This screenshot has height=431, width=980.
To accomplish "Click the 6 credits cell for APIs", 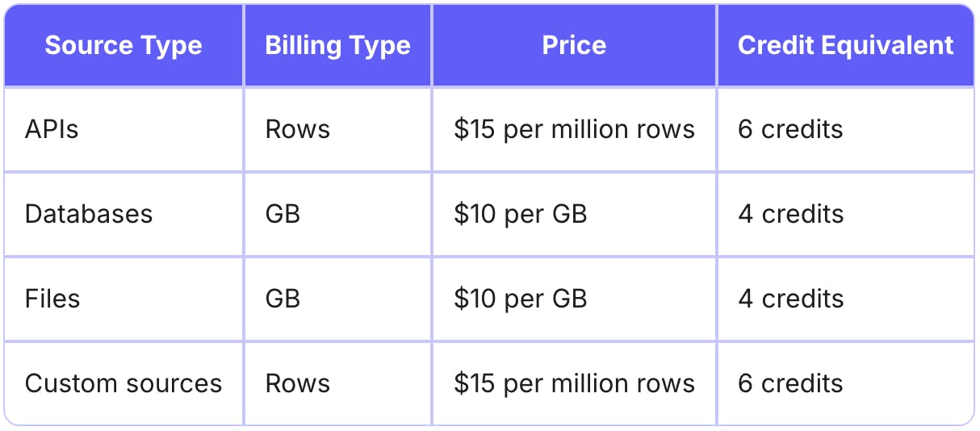I will coord(790,129).
